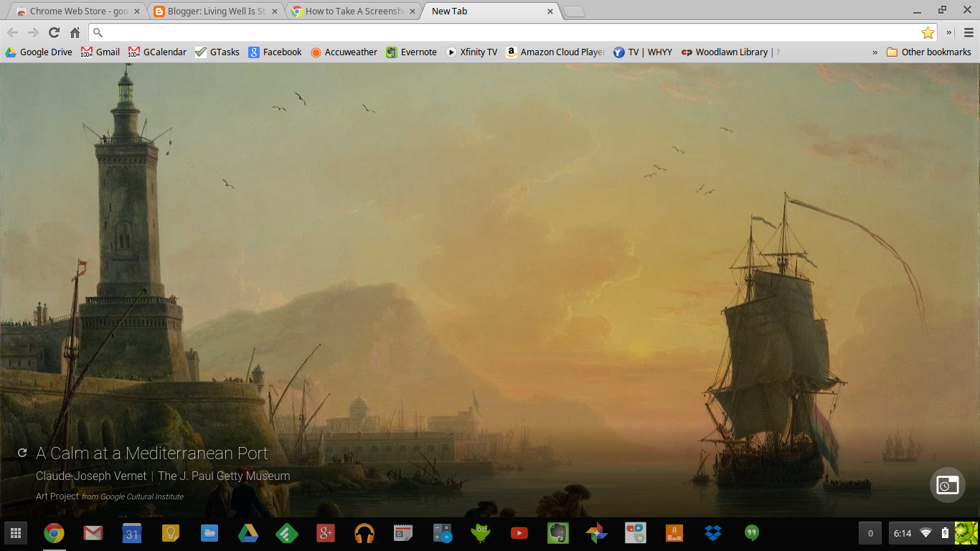This screenshot has width=980, height=551.
Task: Close the Blogger tab
Action: [x=275, y=11]
